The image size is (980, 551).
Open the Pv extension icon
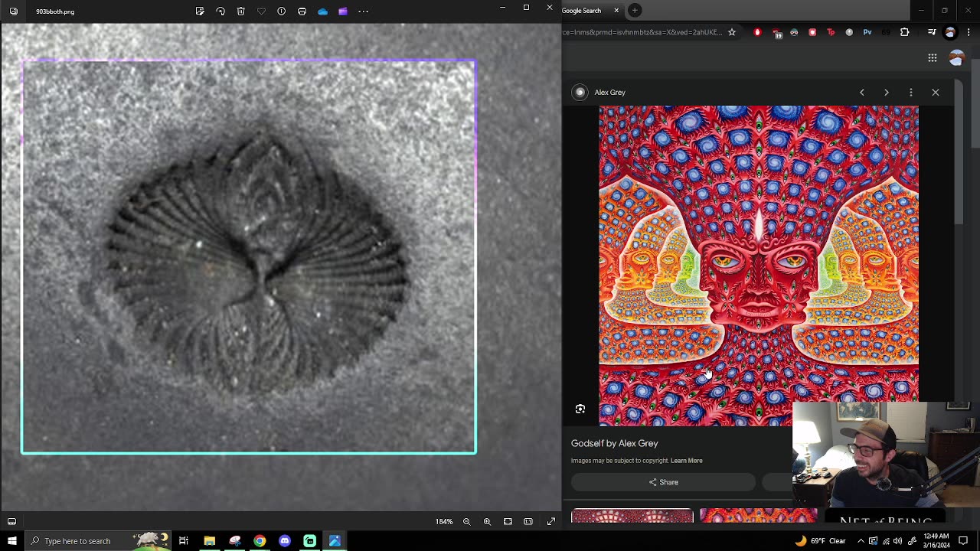pyautogui.click(x=867, y=32)
